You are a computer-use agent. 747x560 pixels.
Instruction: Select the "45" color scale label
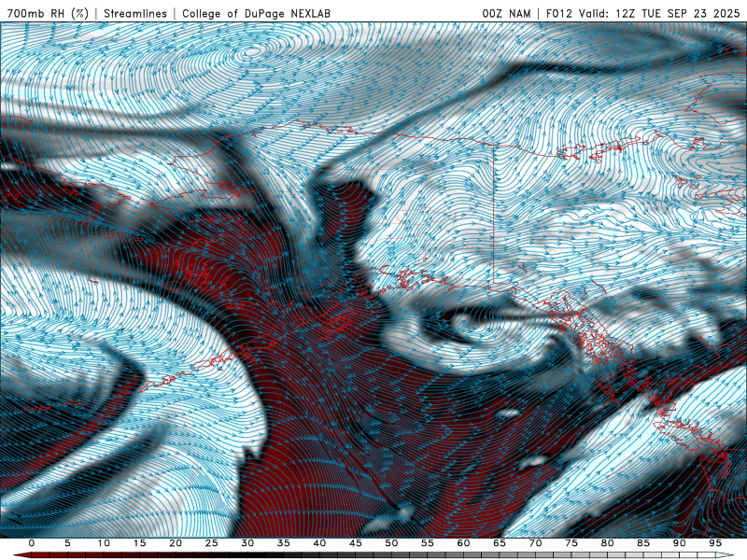pyautogui.click(x=356, y=543)
